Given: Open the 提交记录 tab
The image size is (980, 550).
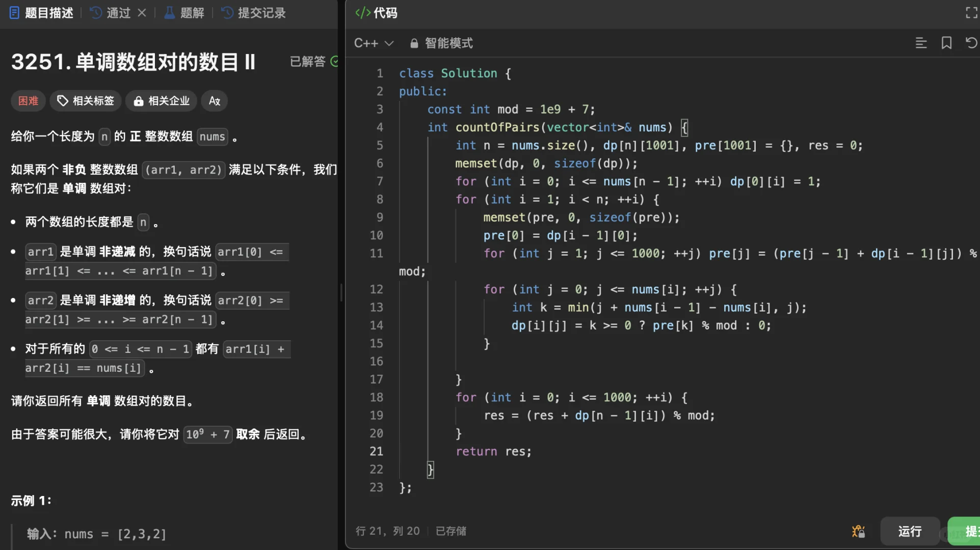Looking at the screenshot, I should pyautogui.click(x=254, y=13).
